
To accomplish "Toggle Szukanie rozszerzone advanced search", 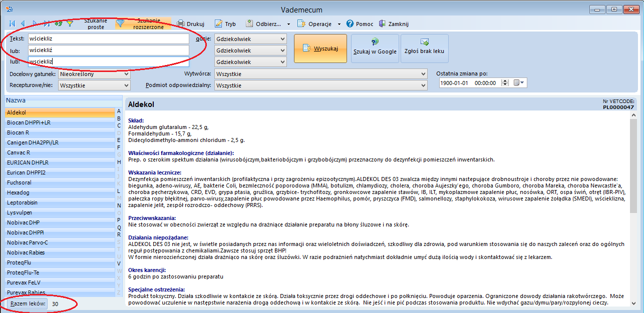I will tap(144, 23).
